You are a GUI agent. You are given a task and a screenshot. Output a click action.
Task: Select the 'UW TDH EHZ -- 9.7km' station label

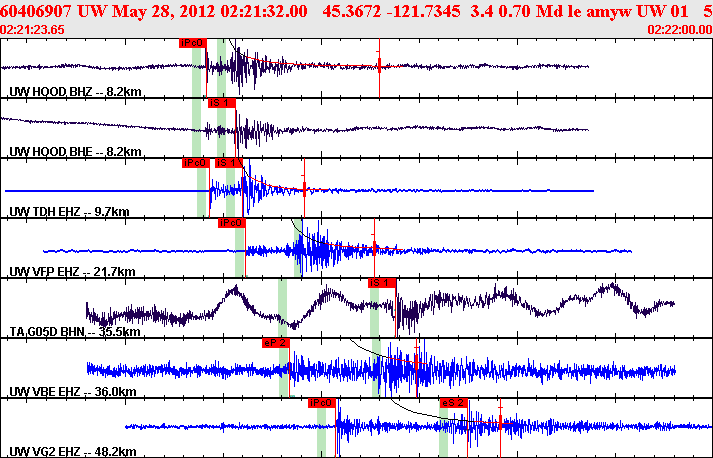70,212
